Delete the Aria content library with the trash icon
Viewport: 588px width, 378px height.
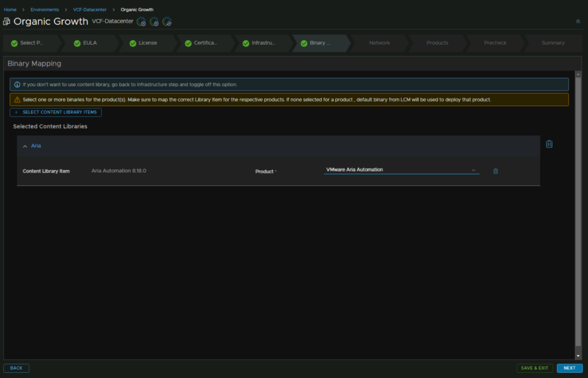[x=549, y=144]
